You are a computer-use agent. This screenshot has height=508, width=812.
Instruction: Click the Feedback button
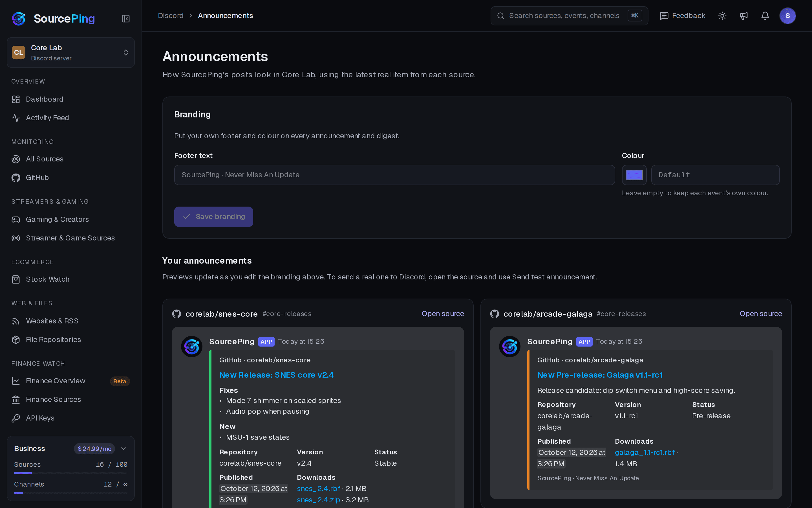[x=683, y=16]
